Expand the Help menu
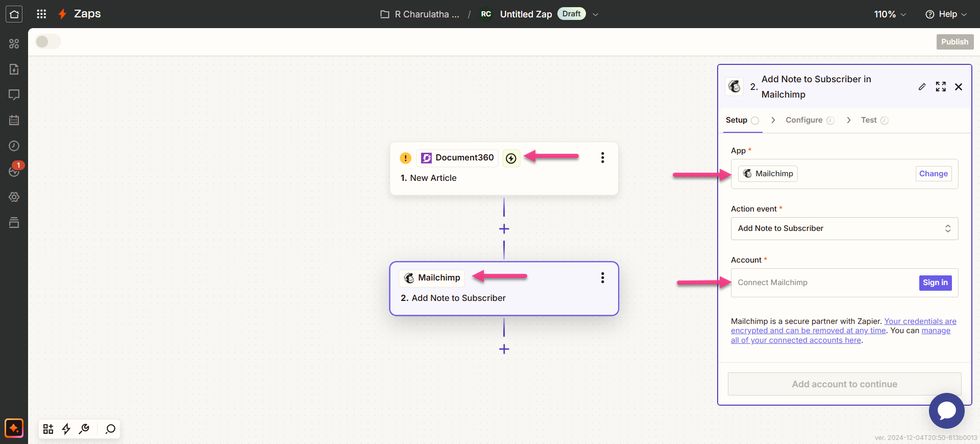 (x=946, y=14)
